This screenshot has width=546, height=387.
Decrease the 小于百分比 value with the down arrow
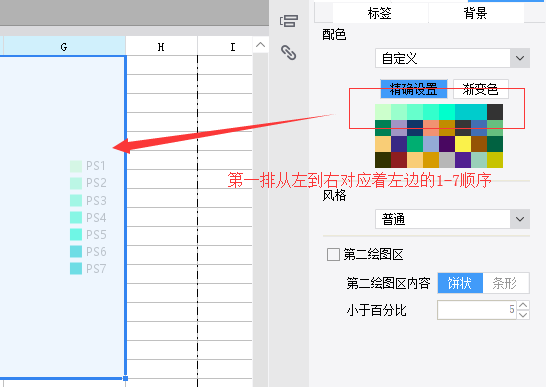point(523,315)
